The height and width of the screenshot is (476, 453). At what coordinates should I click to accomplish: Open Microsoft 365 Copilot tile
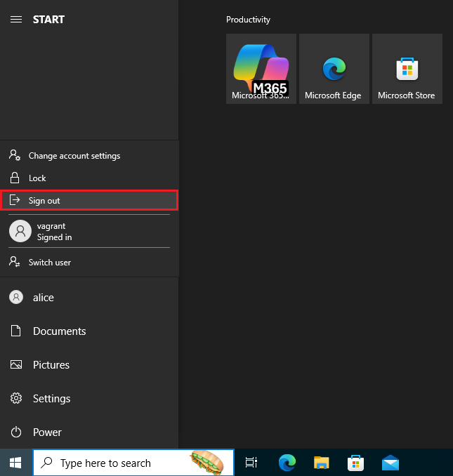(x=261, y=69)
